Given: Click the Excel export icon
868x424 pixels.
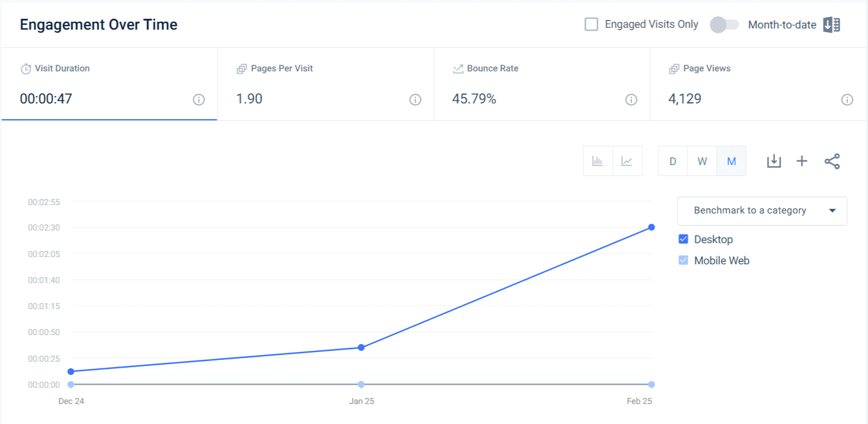Looking at the screenshot, I should pyautogui.click(x=832, y=25).
